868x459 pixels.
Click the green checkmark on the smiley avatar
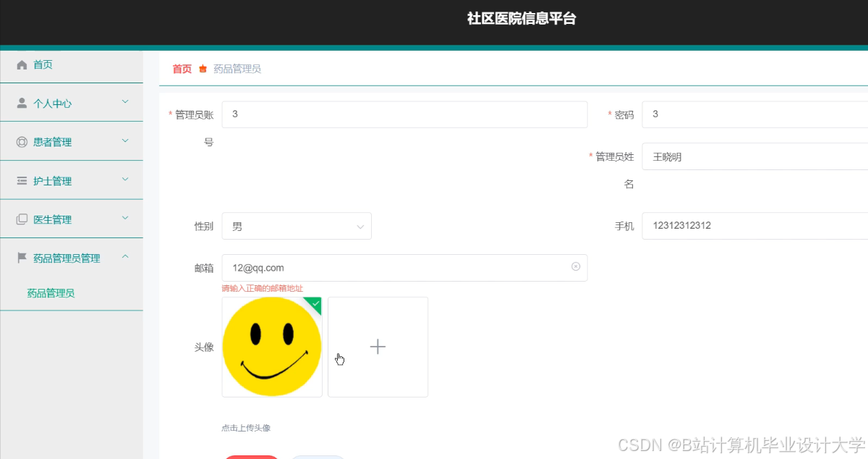click(x=315, y=303)
